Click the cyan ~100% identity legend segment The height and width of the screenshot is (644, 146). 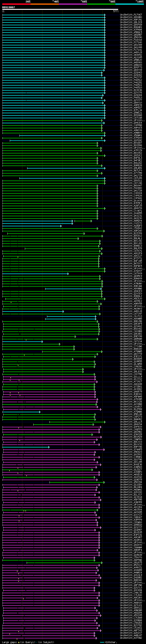click(130, 4)
